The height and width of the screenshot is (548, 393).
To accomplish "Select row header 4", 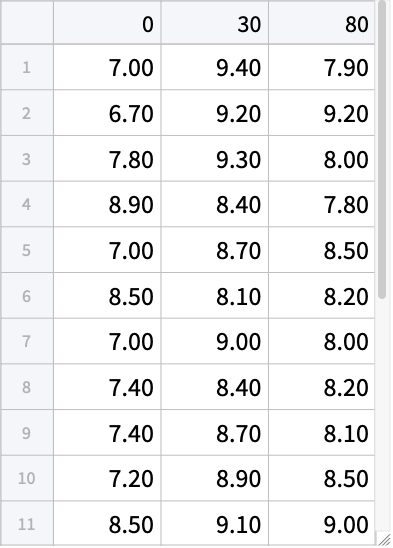I will pyautogui.click(x=27, y=204).
